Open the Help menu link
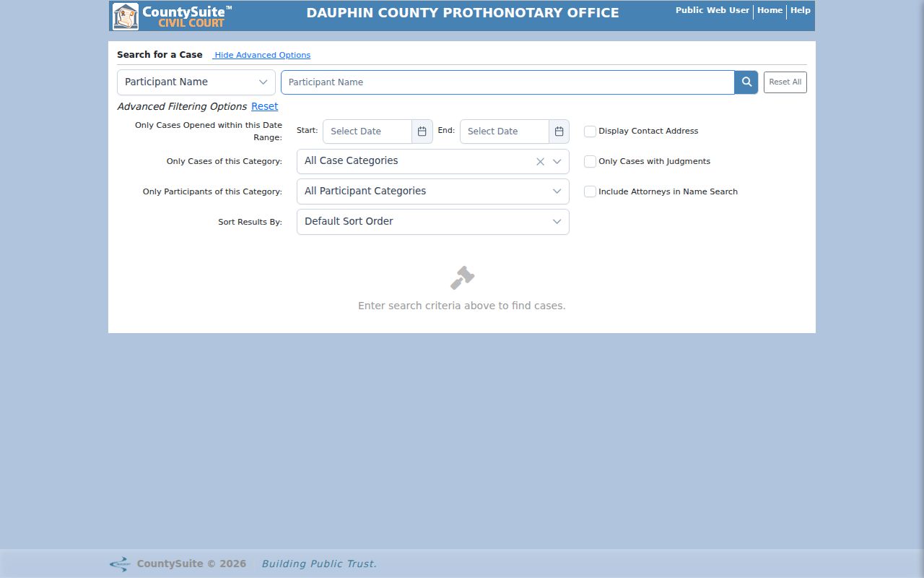 click(801, 11)
